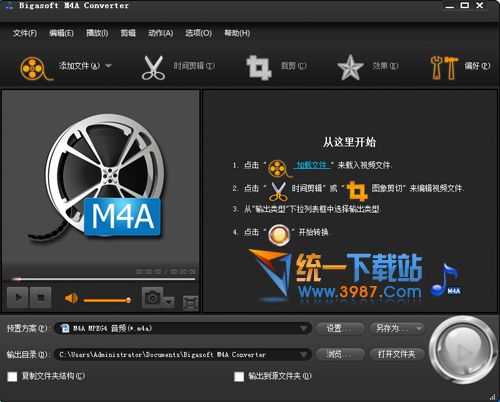This screenshot has height=402, width=500.
Task: Toggle fullscreen preview icon
Action: pyautogui.click(x=191, y=303)
